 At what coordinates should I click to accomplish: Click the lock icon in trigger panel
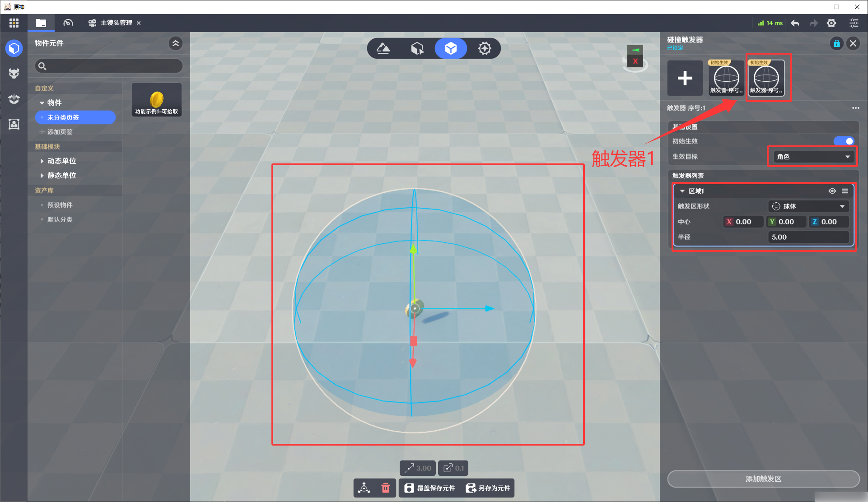click(836, 43)
